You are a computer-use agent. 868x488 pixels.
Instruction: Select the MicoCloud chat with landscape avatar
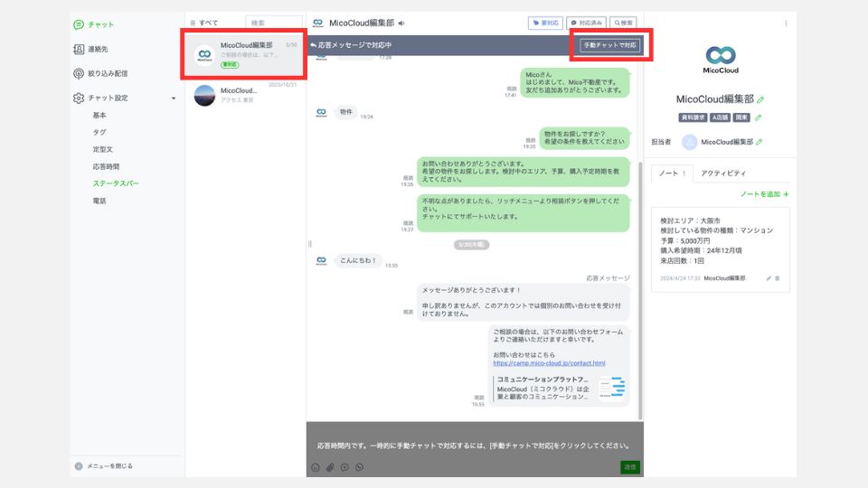tap(243, 95)
